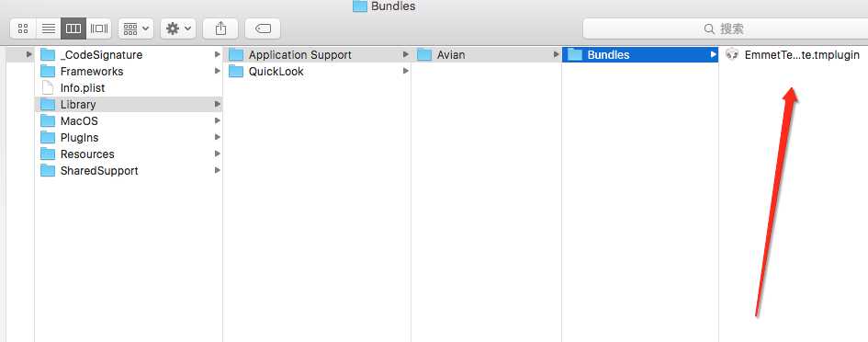Screen dimensions: 868x342
Task: Open the arrange items dropdown
Action: [x=136, y=28]
